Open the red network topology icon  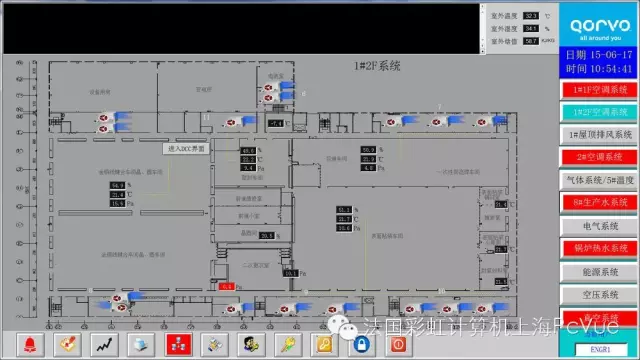point(178,345)
